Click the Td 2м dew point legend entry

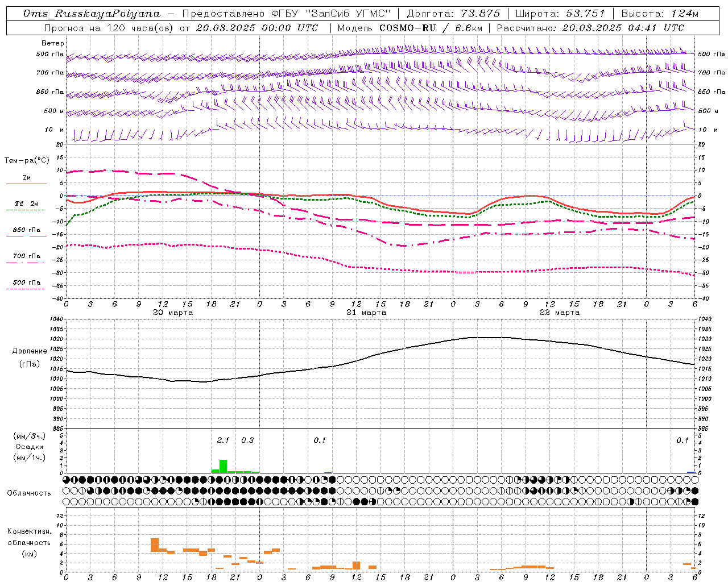[26, 203]
